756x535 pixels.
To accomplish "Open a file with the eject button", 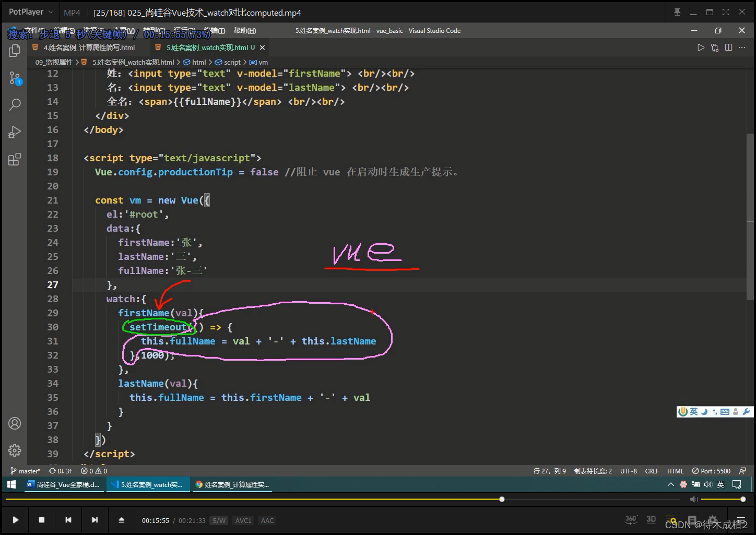I will click(x=121, y=520).
